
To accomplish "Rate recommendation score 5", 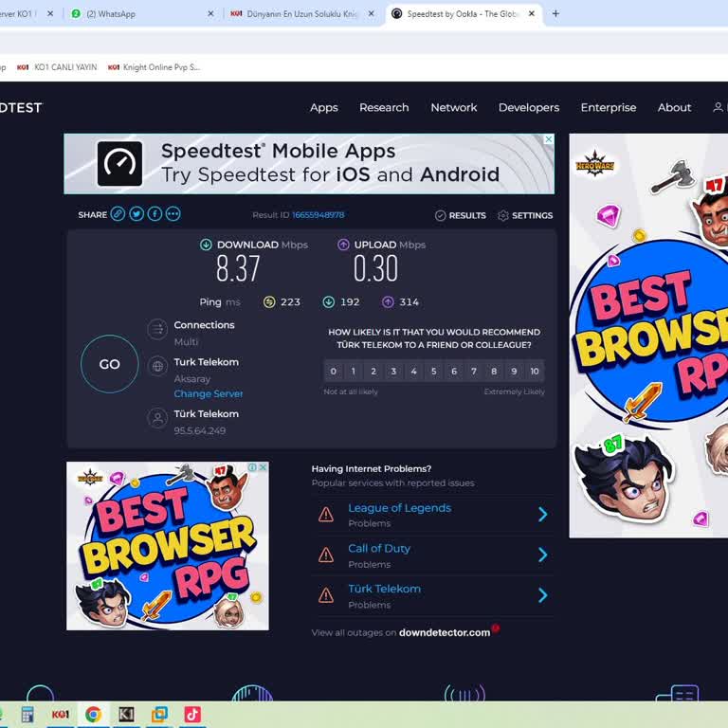I will [433, 371].
